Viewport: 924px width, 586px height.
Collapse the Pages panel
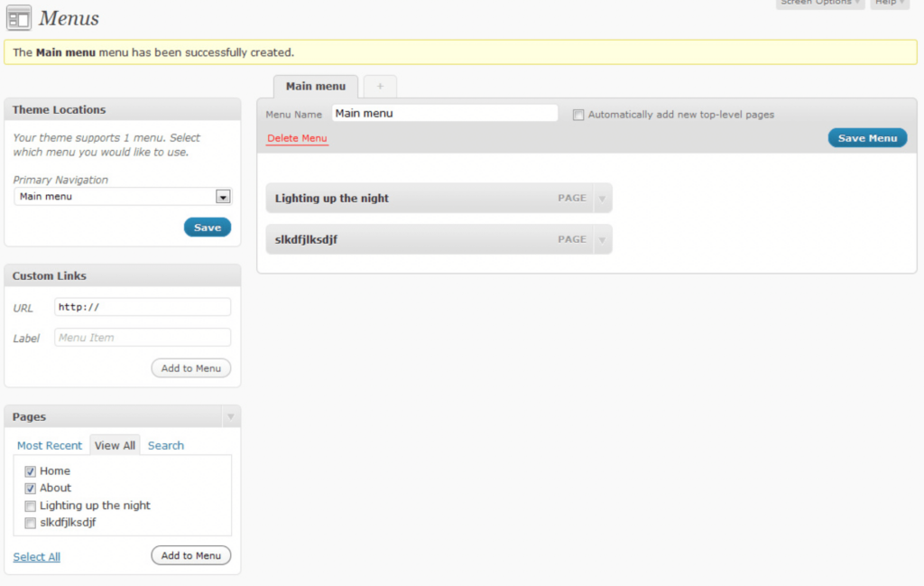coord(232,415)
